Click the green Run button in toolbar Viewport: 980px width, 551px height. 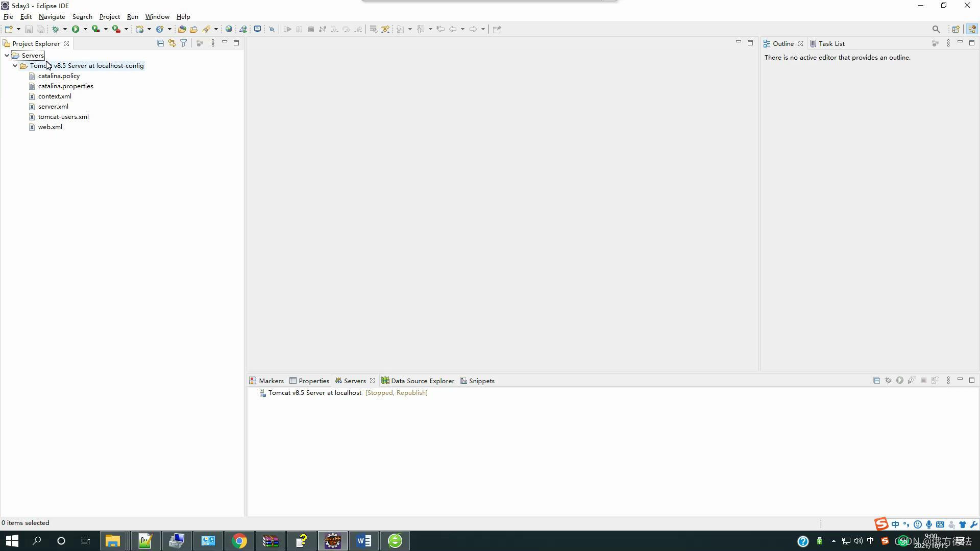pos(76,29)
